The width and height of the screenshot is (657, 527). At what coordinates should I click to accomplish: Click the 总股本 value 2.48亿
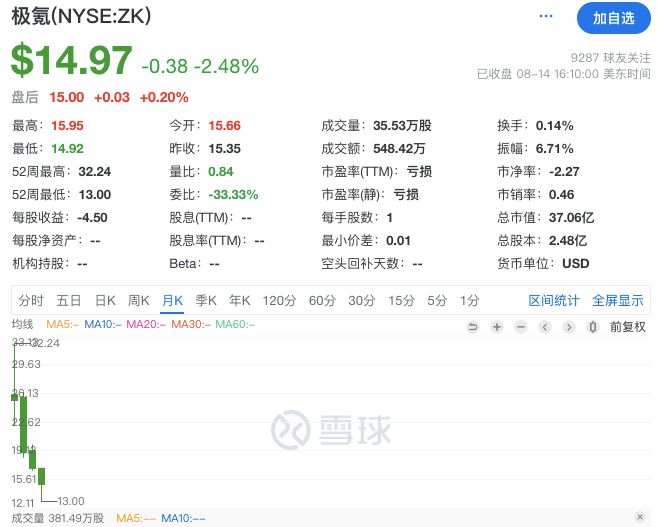tap(568, 241)
